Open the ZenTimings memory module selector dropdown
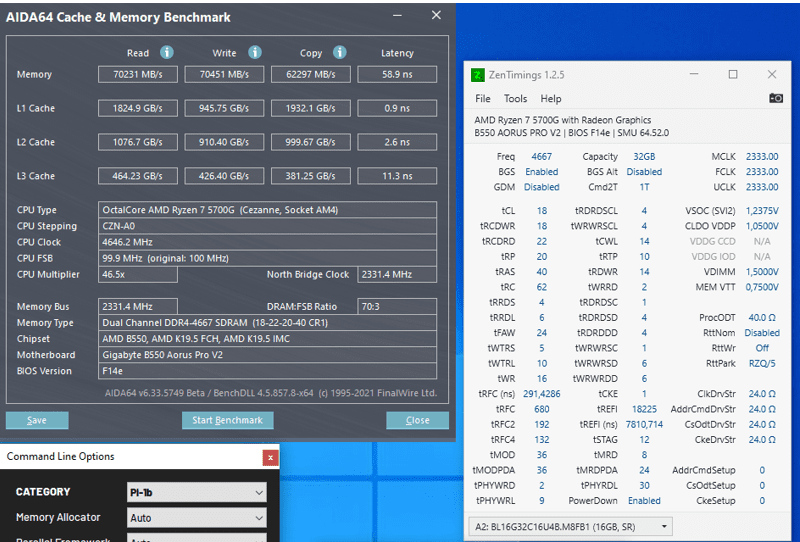800x542 pixels. (x=570, y=527)
